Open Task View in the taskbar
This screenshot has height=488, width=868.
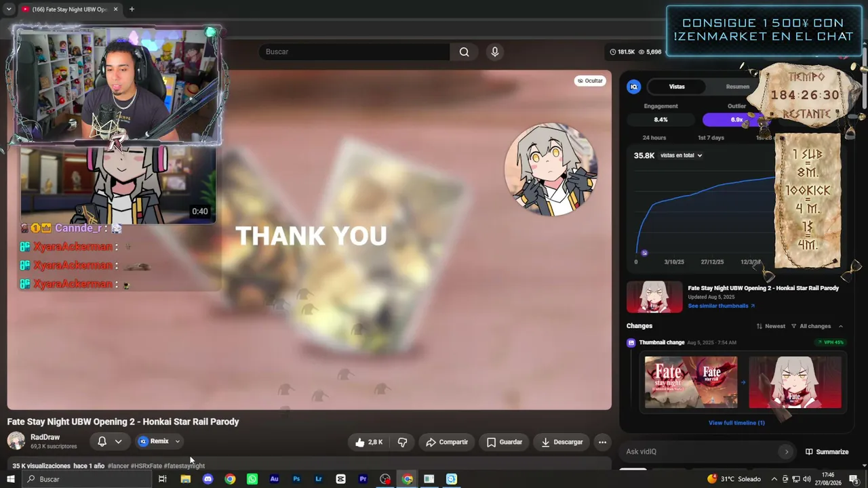coord(163,479)
